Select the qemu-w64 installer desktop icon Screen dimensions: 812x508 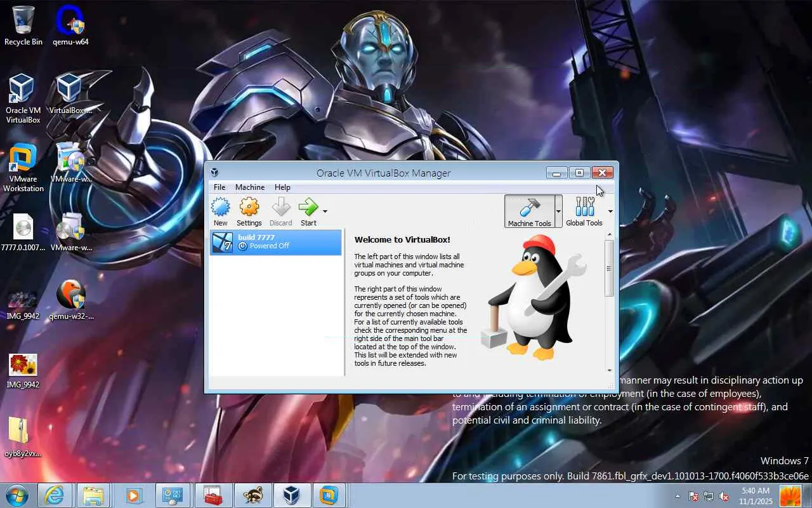tap(70, 25)
